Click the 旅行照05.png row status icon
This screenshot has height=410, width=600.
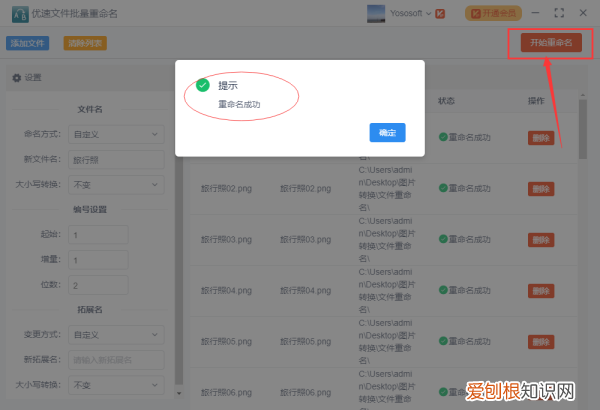coord(443,341)
